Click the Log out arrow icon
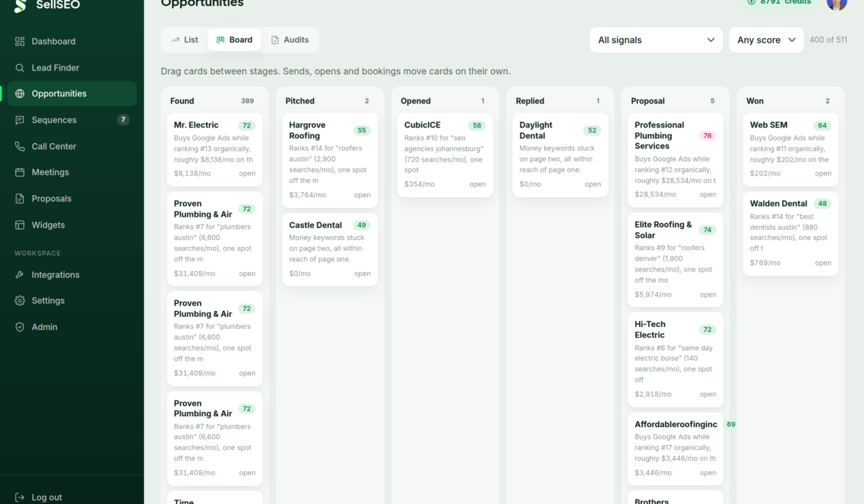This screenshot has width=864, height=504. coord(19,498)
